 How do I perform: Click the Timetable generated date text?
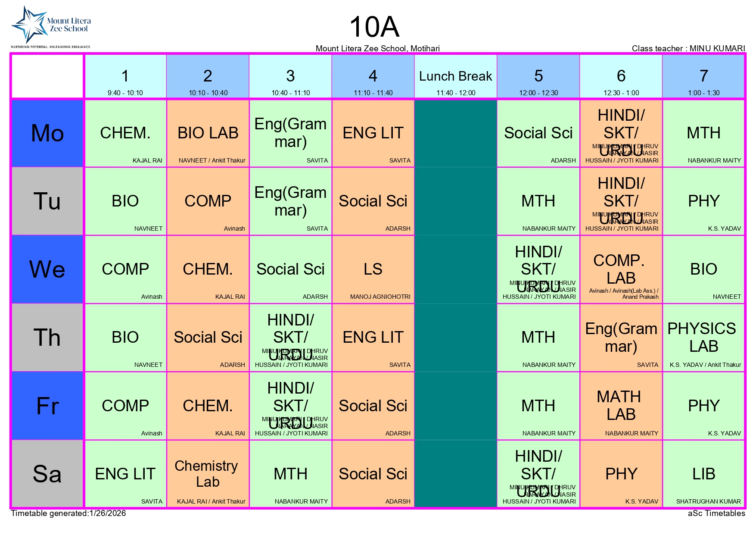(68, 513)
